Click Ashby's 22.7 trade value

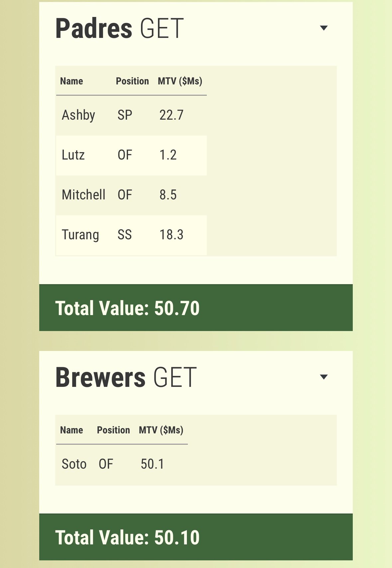click(x=171, y=115)
